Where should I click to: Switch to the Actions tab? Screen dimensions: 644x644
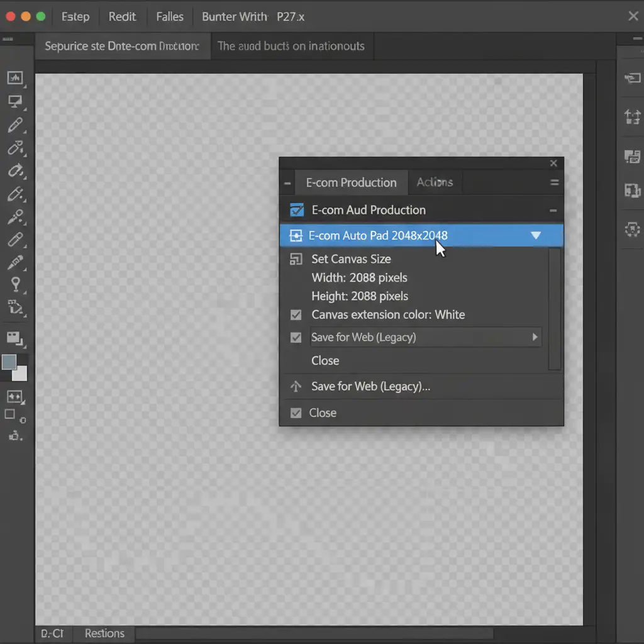[x=435, y=182]
